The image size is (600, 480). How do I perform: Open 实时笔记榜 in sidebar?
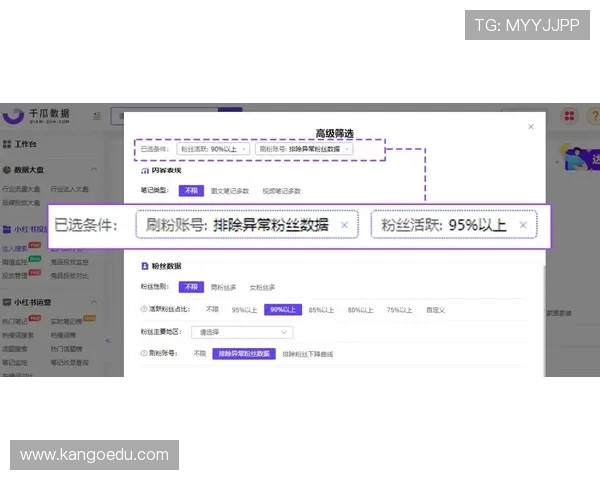(66, 322)
